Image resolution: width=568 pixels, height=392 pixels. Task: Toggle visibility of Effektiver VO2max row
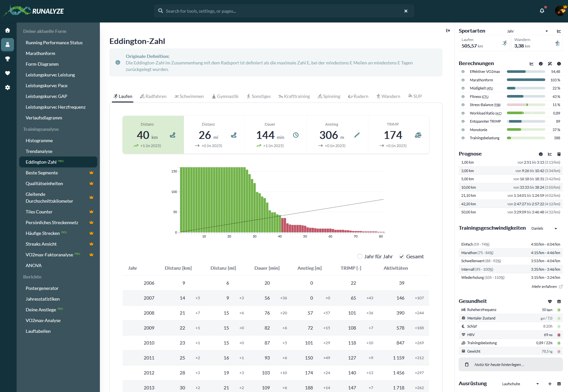click(463, 72)
